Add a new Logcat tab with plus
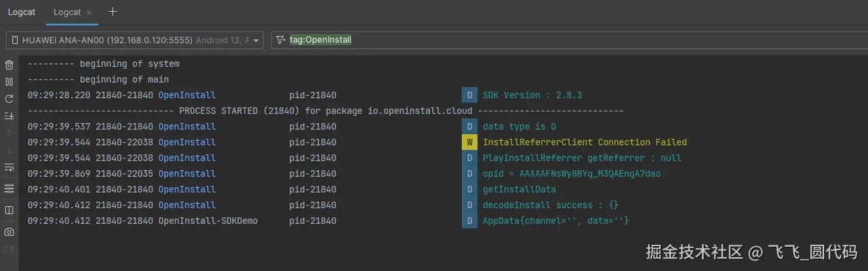The width and height of the screenshot is (868, 271). (113, 12)
